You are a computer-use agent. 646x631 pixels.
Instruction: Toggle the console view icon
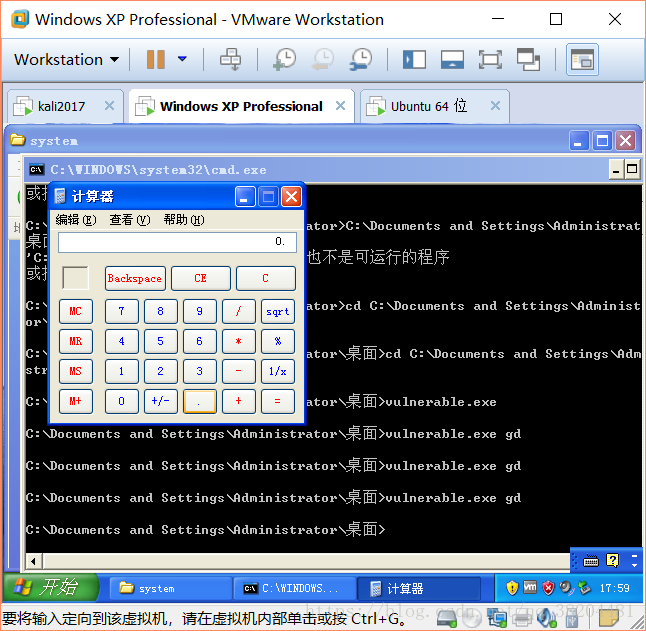click(582, 59)
